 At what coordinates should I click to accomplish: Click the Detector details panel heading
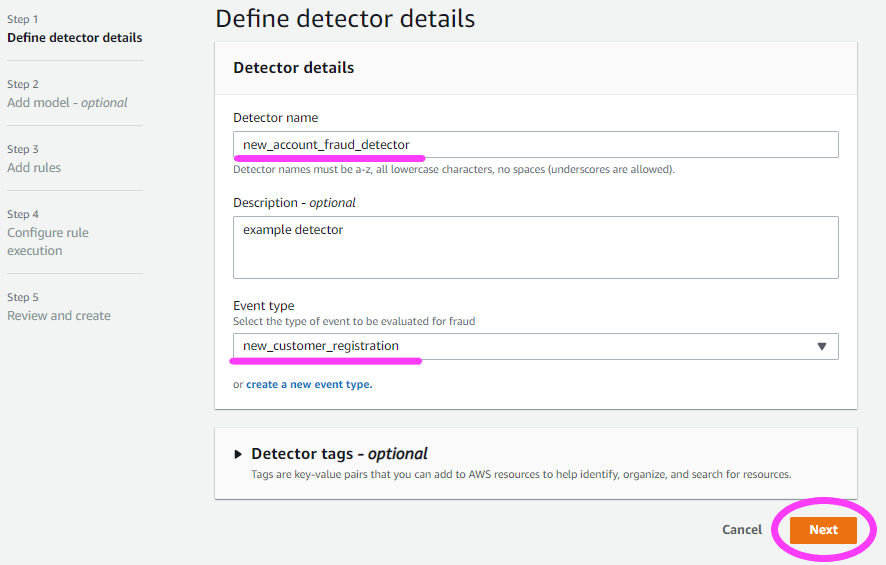click(x=294, y=68)
